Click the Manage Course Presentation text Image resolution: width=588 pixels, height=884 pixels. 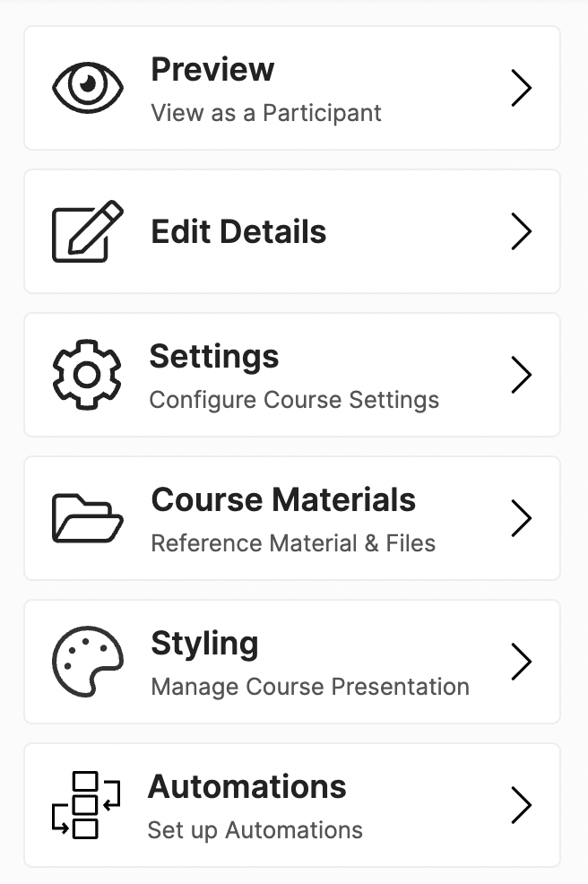(307, 687)
